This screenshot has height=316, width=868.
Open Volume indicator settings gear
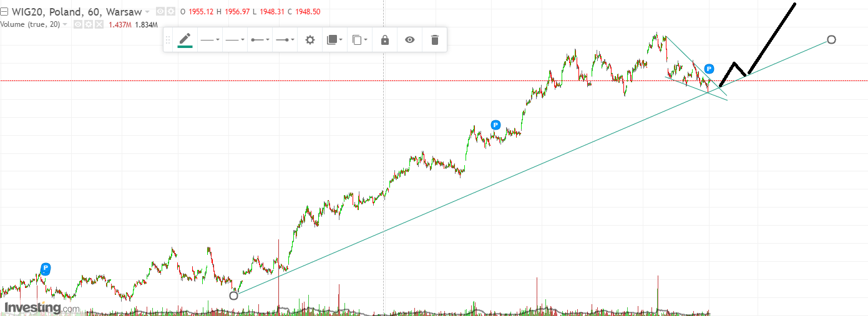point(89,24)
